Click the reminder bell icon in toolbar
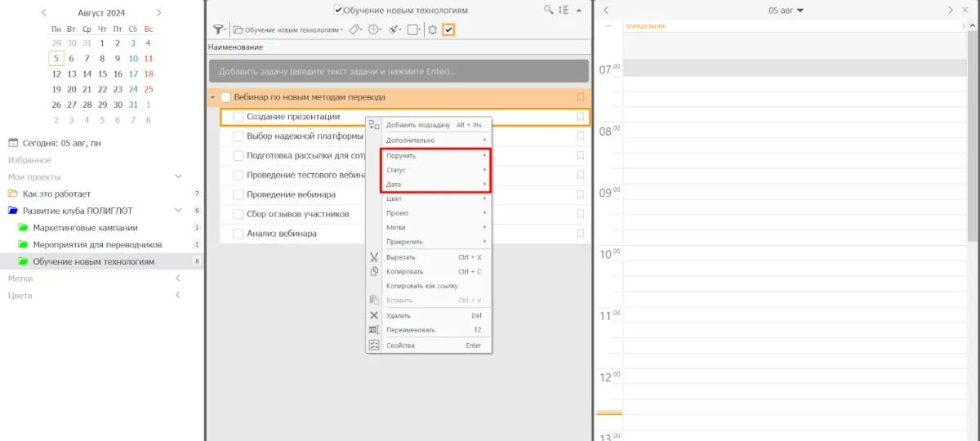 point(432,29)
